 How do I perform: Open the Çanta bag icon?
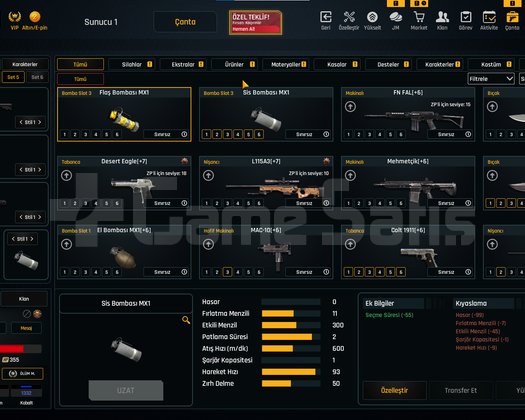coord(512,17)
